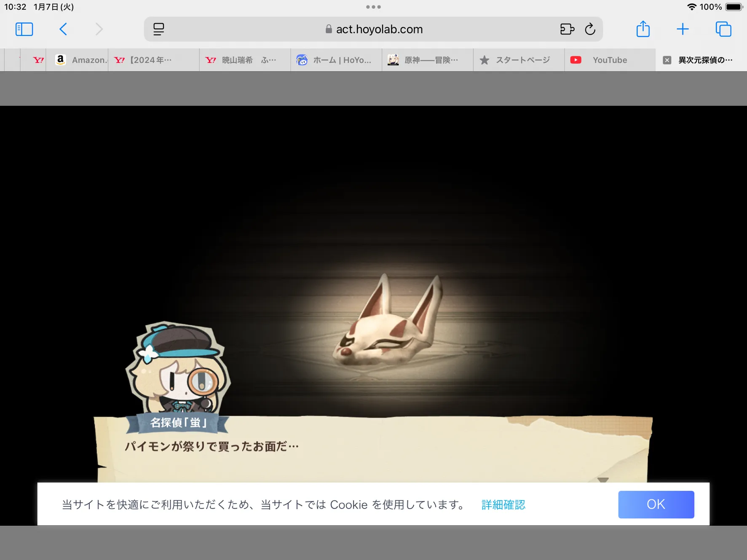Image resolution: width=747 pixels, height=560 pixels.
Task: Switch to the YouTube tab
Action: (x=610, y=60)
